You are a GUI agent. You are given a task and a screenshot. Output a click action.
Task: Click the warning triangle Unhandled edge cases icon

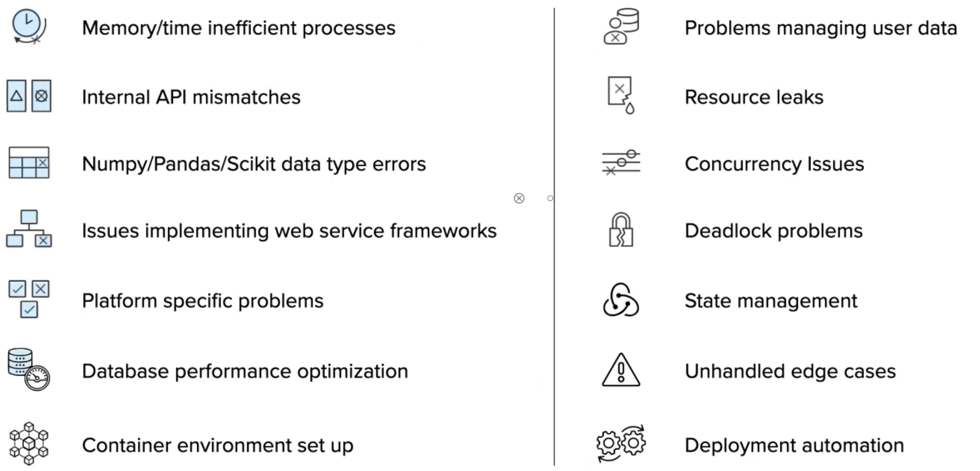621,370
